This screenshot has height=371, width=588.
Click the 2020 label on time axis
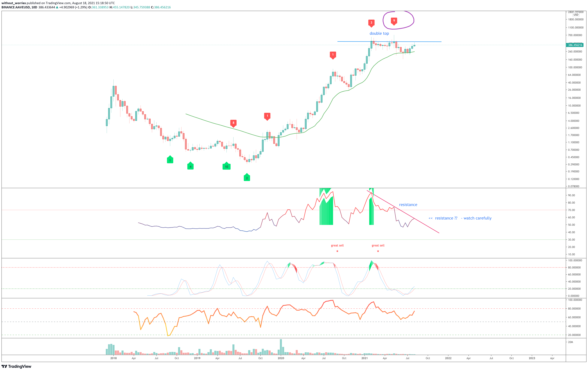281,358
